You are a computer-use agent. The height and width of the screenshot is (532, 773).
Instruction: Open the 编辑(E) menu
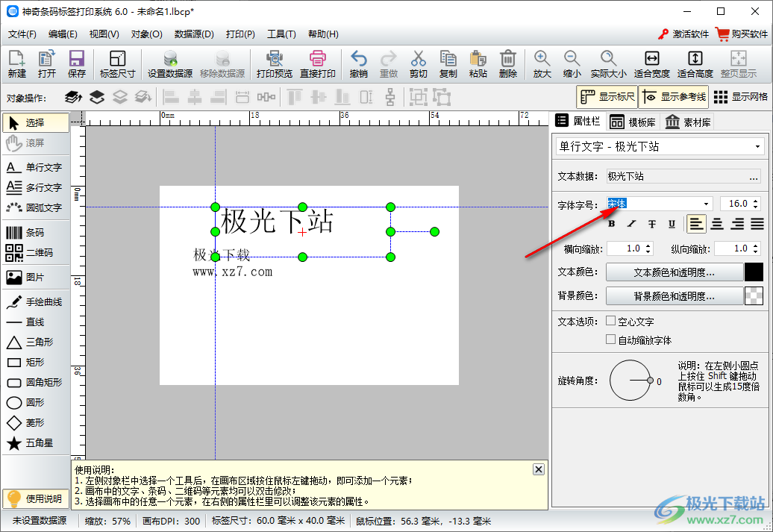pyautogui.click(x=63, y=34)
